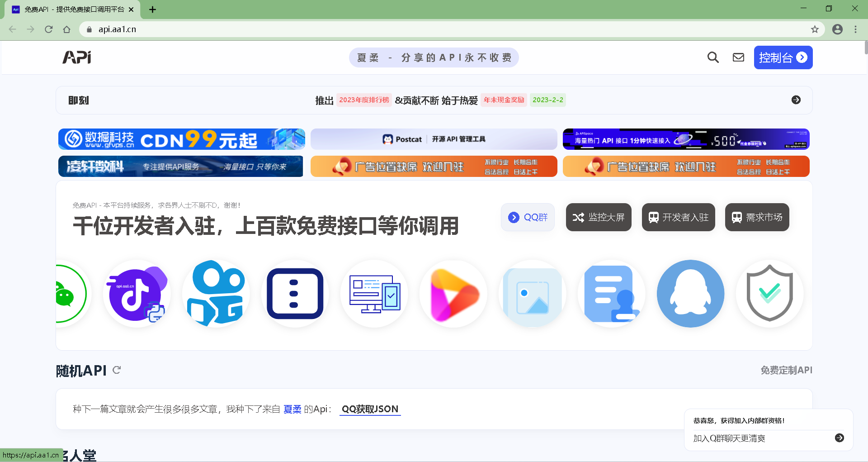Open the browser three-dot menu
Screen dimensions: 868x462
(x=855, y=29)
